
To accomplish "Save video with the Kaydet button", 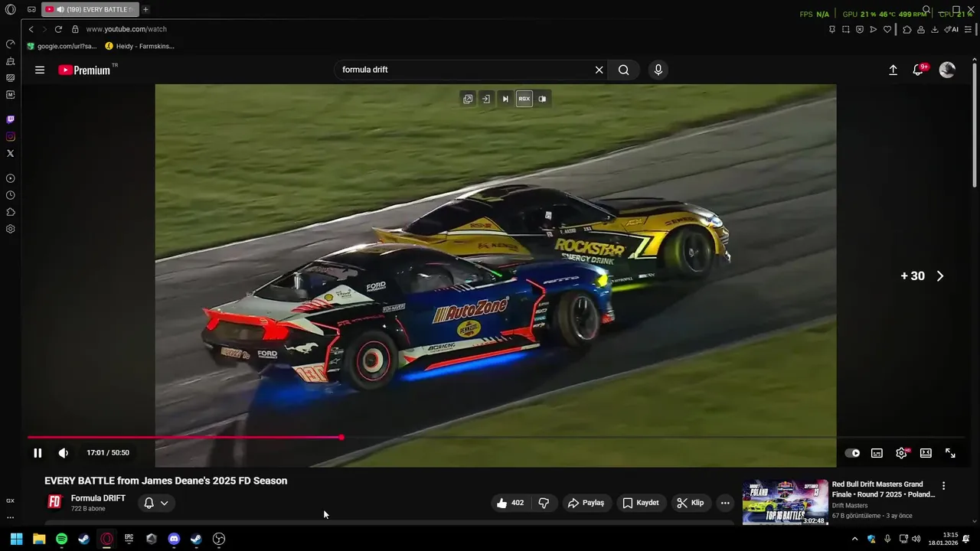I will coord(640,503).
